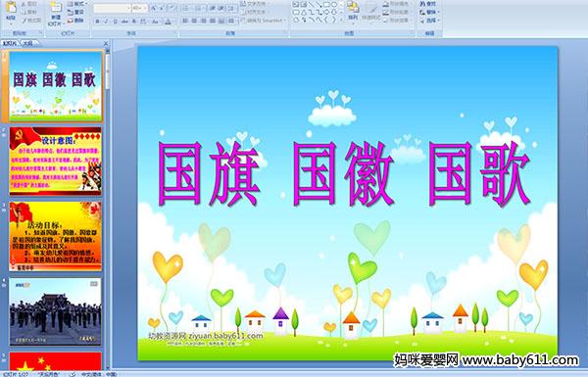
Task: Switch to the Outline pane tab
Action: [28, 43]
